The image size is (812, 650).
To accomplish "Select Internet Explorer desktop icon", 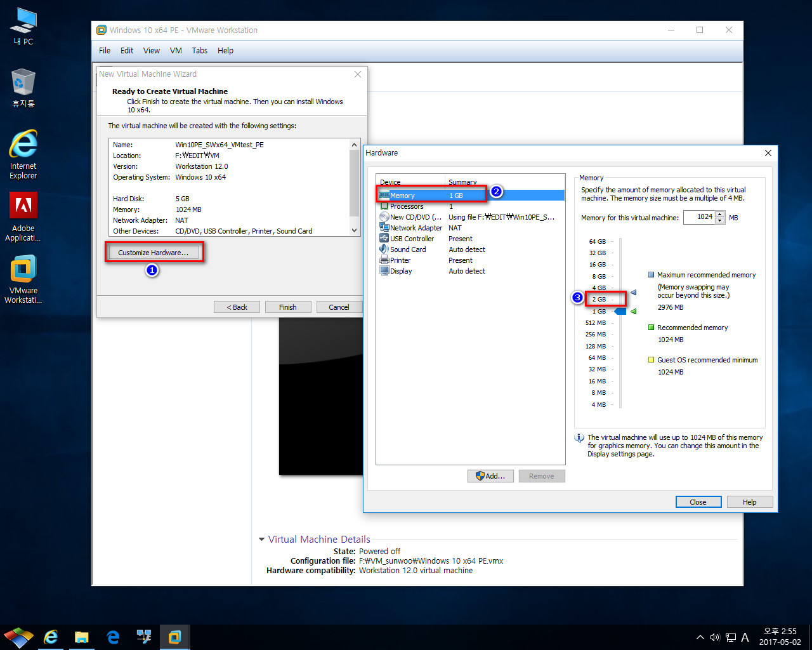I will 23,154.
